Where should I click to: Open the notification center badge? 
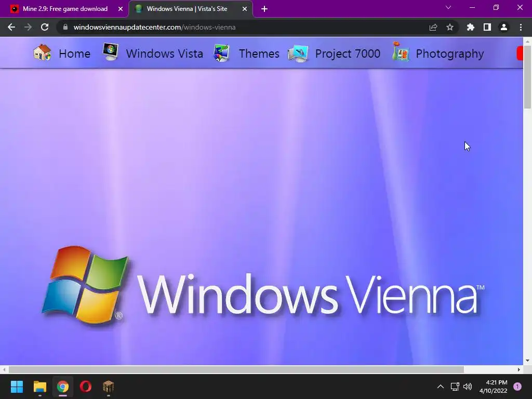517,387
